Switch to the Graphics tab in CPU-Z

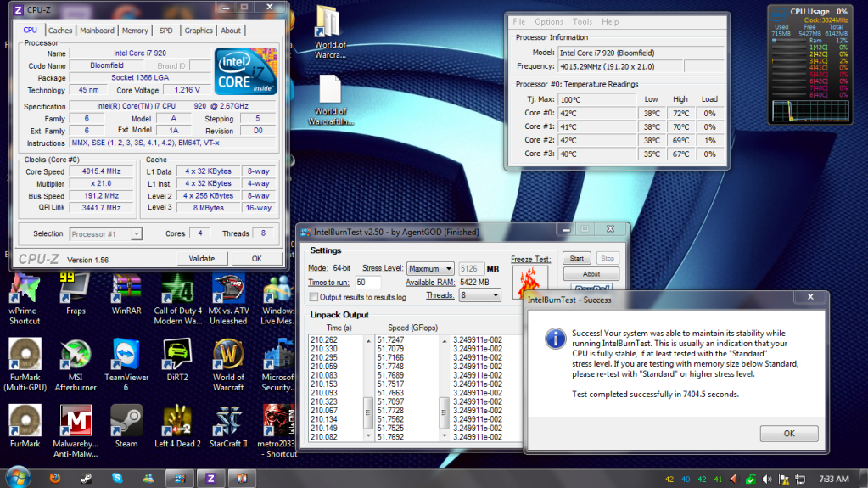pyautogui.click(x=199, y=31)
